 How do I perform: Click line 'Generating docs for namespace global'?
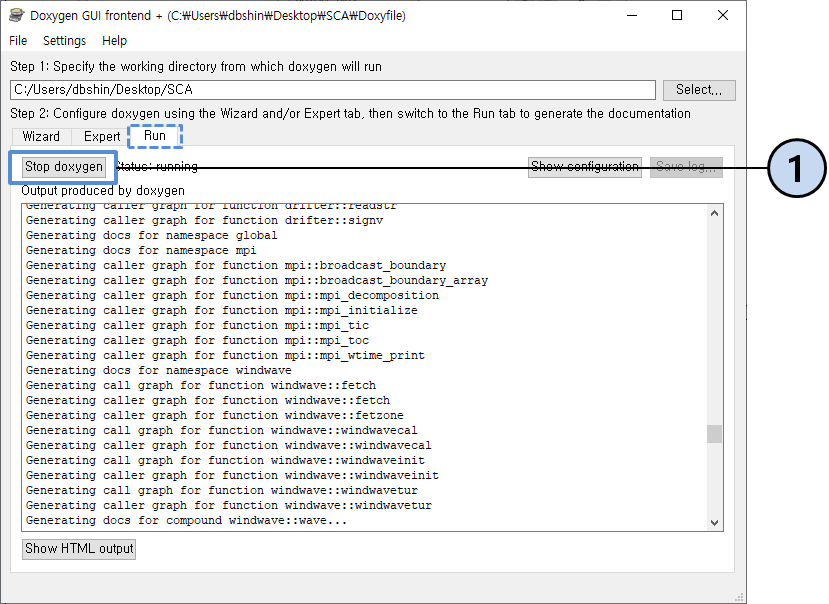click(152, 235)
